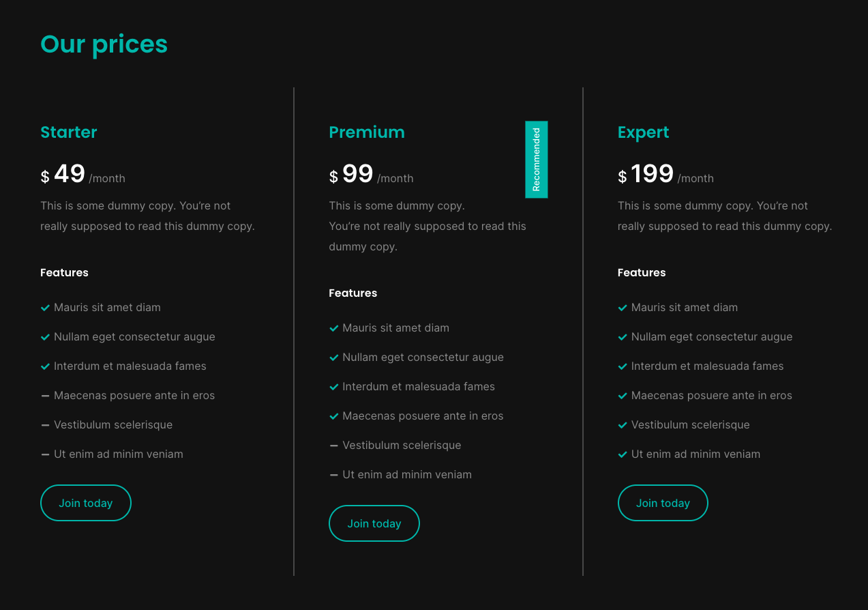Click the Our prices page heading
The width and height of the screenshot is (868, 610).
104,44
